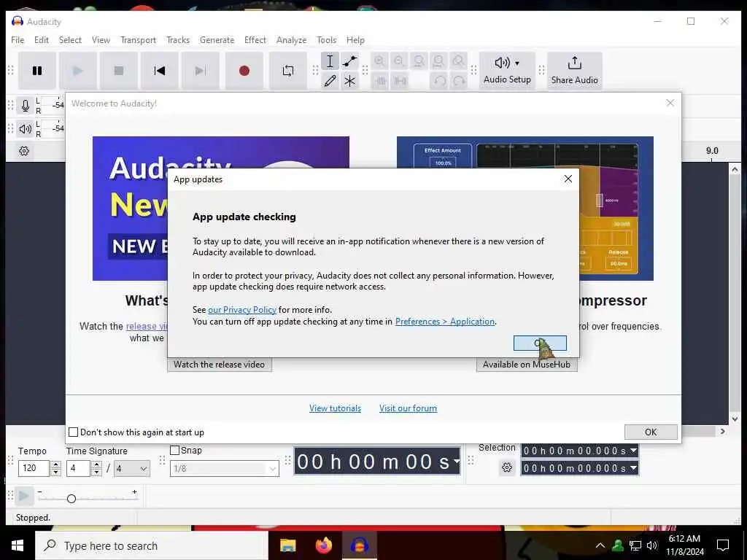747x560 pixels.
Task: Click OK in Welcome to Audacity dialog
Action: 651,432
